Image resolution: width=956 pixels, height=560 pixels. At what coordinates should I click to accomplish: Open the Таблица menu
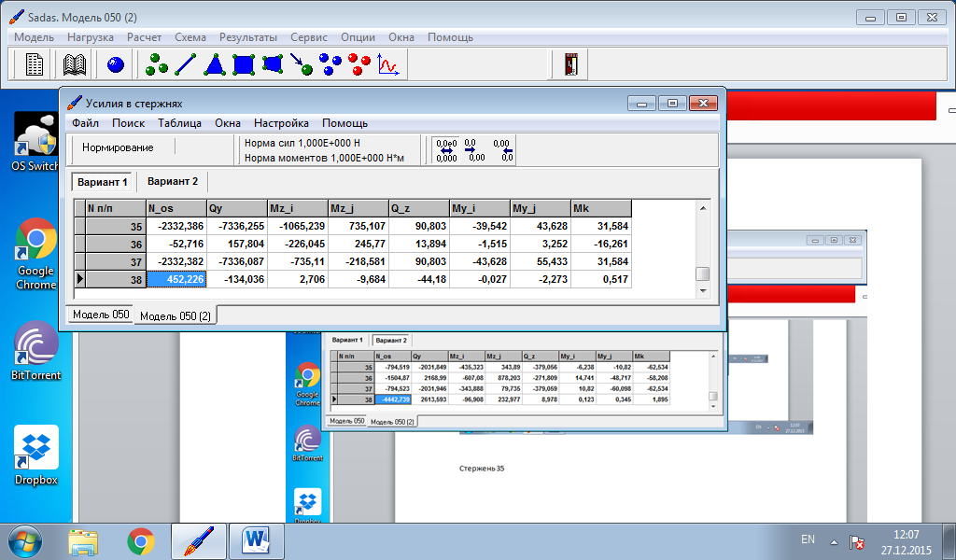180,123
